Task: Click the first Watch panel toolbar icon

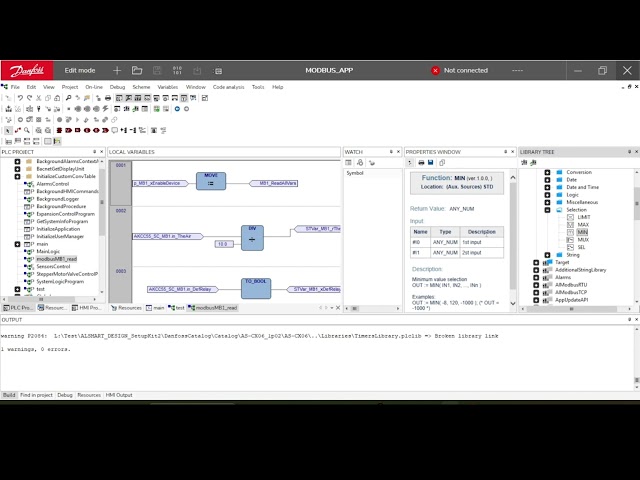Action: [x=349, y=162]
